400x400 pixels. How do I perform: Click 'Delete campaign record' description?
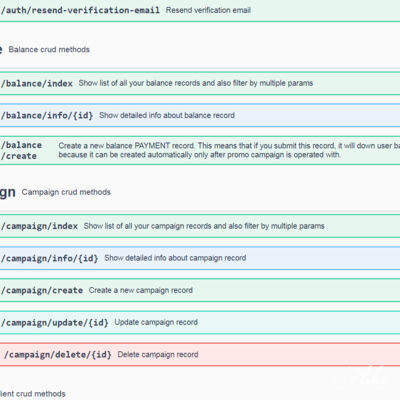point(158,354)
